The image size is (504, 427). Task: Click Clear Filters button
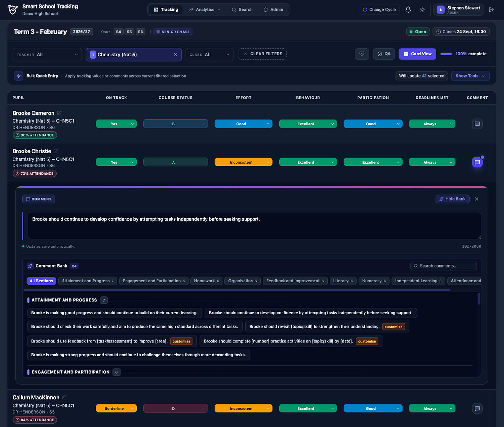tap(263, 54)
